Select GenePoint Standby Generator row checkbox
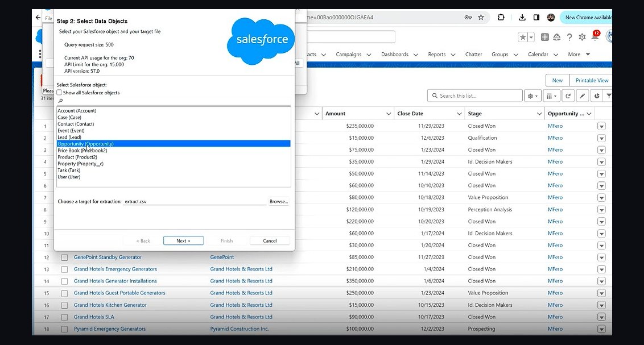Image resolution: width=644 pixels, height=345 pixels. (x=64, y=257)
